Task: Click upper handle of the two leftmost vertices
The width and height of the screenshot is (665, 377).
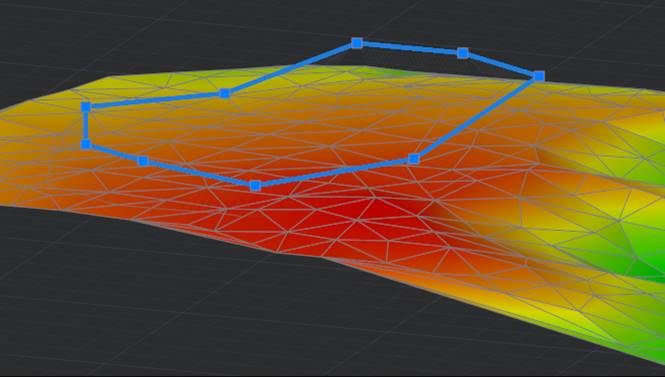Action: (86, 107)
